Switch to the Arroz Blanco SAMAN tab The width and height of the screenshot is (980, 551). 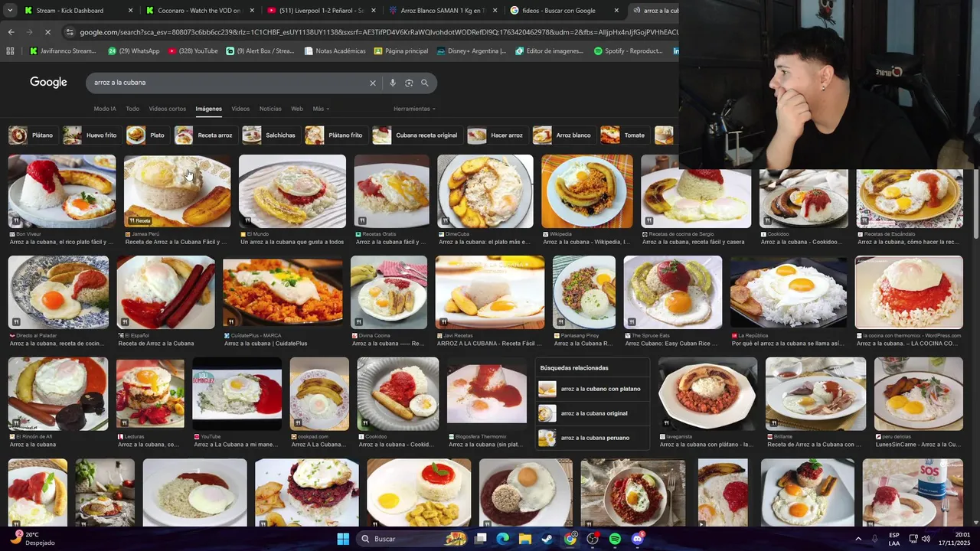pos(442,11)
